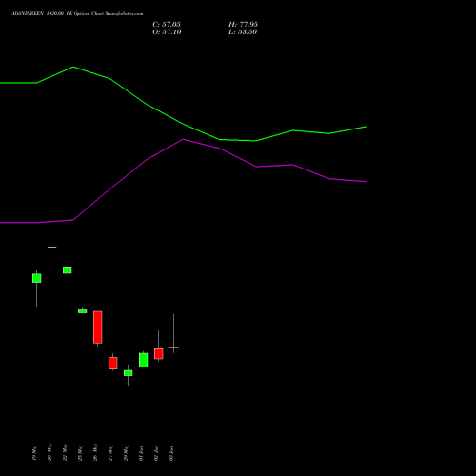Click the 29 May date axis label
The height and width of the screenshot is (476, 476).
[126, 453]
